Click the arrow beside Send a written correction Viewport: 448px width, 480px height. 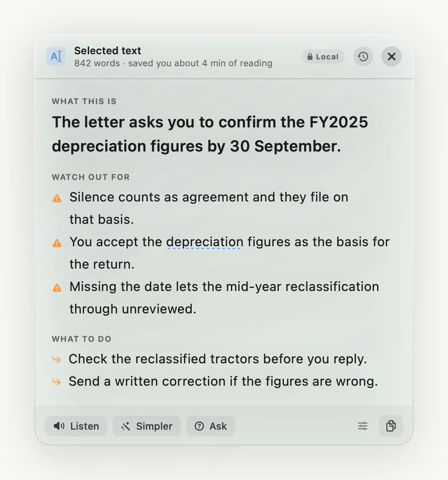(57, 382)
